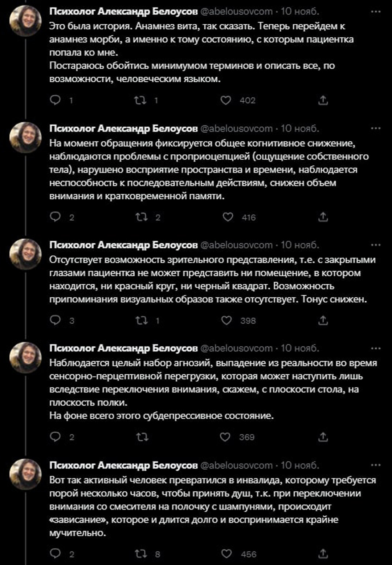The height and width of the screenshot is (565, 392).
Task: Click avatar on the зрительного представления tweet
Action: click(x=25, y=254)
